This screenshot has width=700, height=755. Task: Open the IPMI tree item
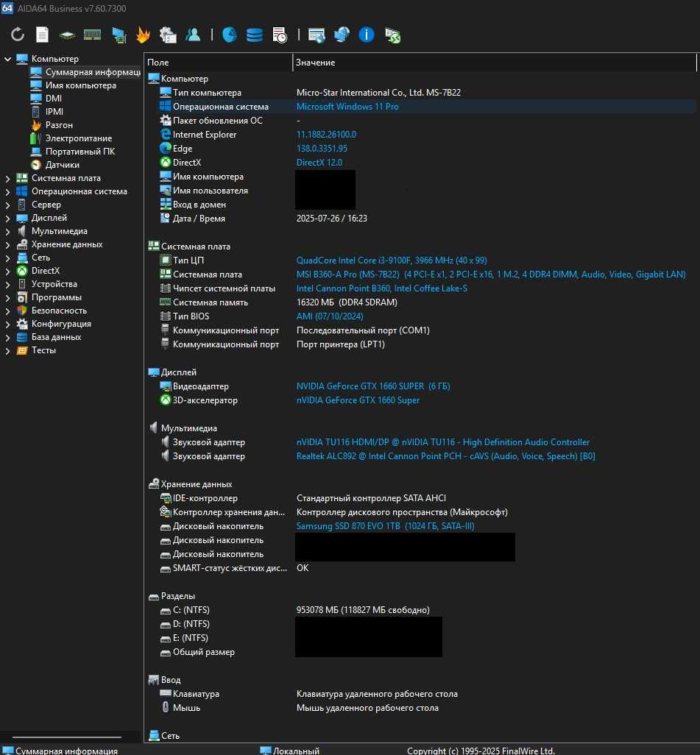coord(54,112)
